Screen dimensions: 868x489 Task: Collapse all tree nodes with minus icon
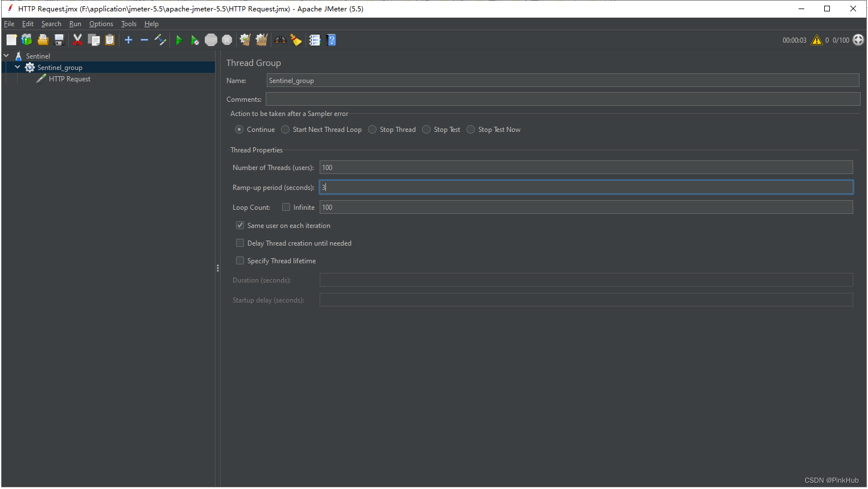[144, 40]
